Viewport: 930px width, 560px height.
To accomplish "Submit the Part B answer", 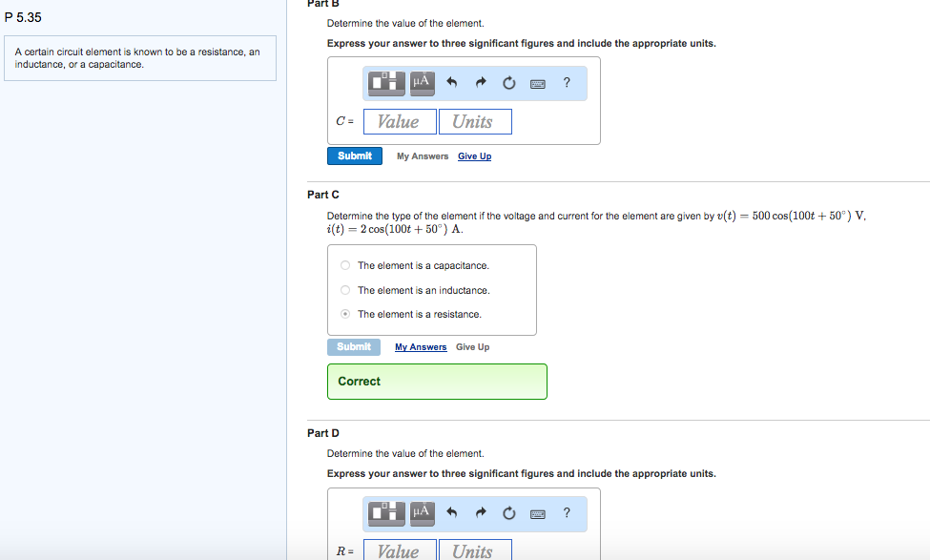I will [x=354, y=156].
